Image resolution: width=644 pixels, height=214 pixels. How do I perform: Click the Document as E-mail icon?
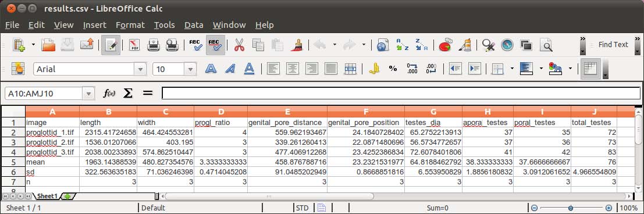coord(87,44)
